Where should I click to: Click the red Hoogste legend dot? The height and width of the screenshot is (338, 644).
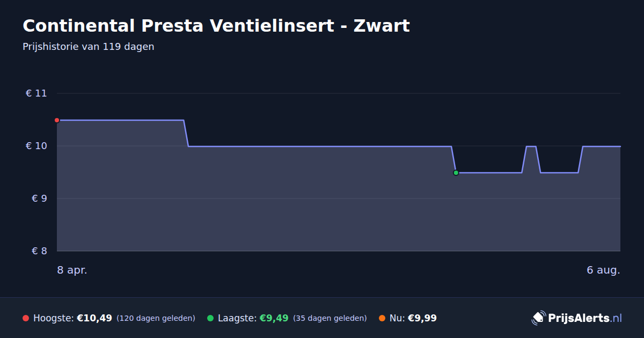coord(26,318)
